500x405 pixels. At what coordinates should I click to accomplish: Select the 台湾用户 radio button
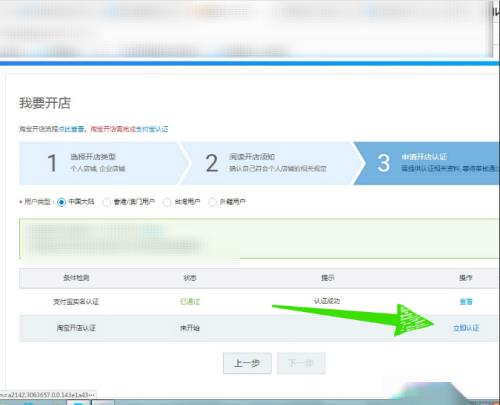[x=167, y=202]
